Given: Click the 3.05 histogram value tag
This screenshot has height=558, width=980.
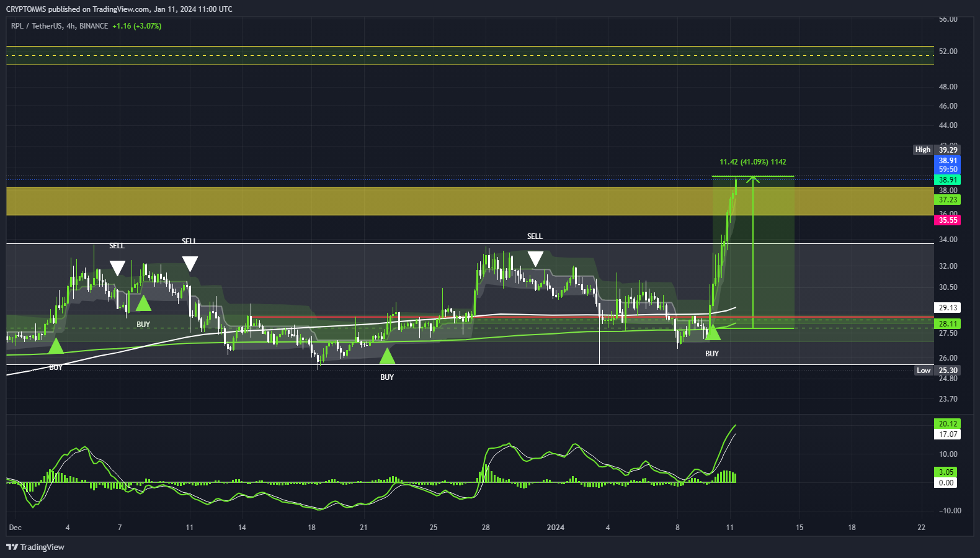Looking at the screenshot, I should click(x=946, y=472).
